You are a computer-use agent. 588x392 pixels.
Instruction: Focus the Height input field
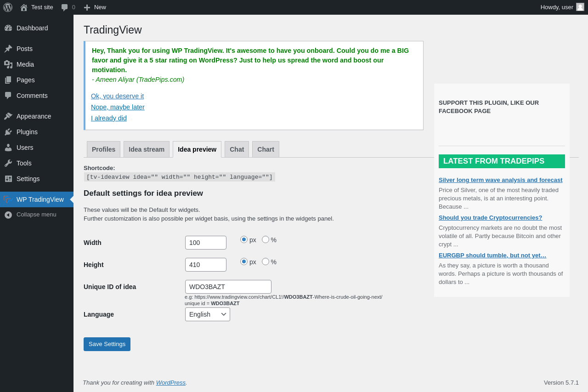[206, 265]
